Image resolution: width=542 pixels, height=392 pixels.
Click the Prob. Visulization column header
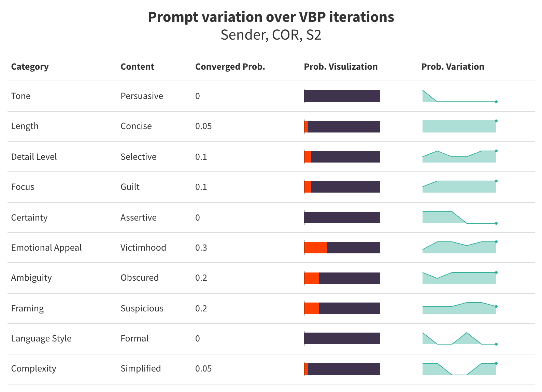coord(341,67)
